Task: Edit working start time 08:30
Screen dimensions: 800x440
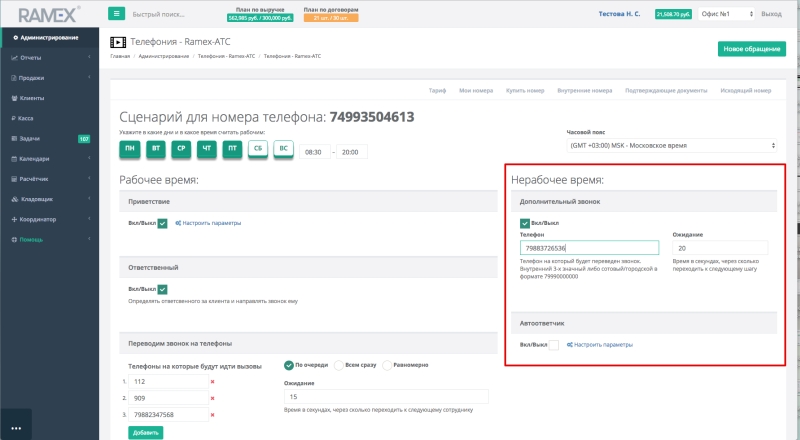Action: pos(315,152)
